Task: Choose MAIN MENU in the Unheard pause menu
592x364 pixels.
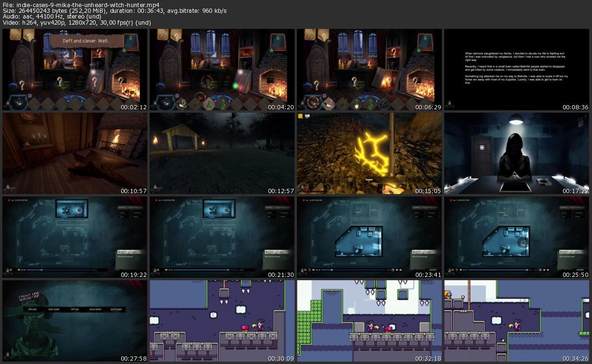Action: [x=95, y=309]
